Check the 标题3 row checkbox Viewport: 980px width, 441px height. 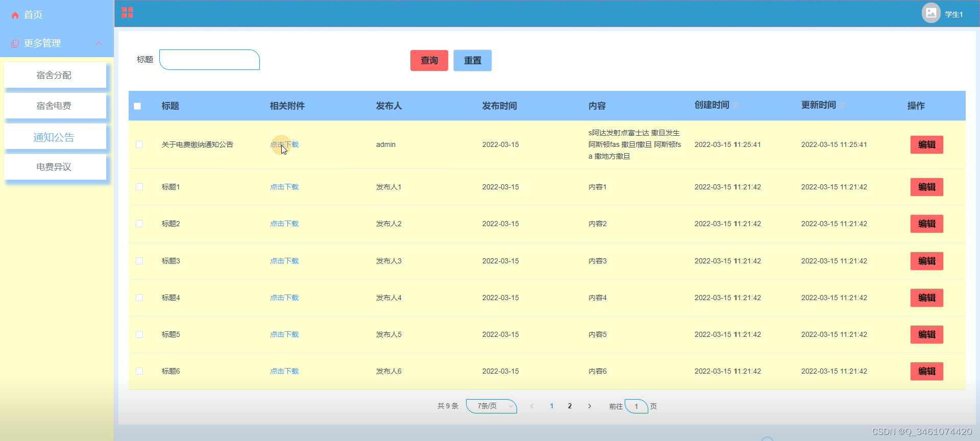pos(139,261)
